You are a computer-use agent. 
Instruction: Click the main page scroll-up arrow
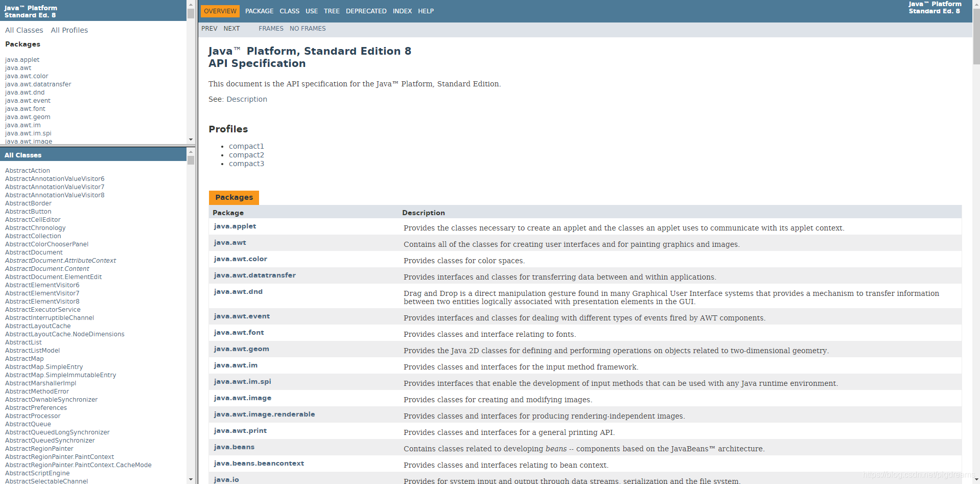976,4
